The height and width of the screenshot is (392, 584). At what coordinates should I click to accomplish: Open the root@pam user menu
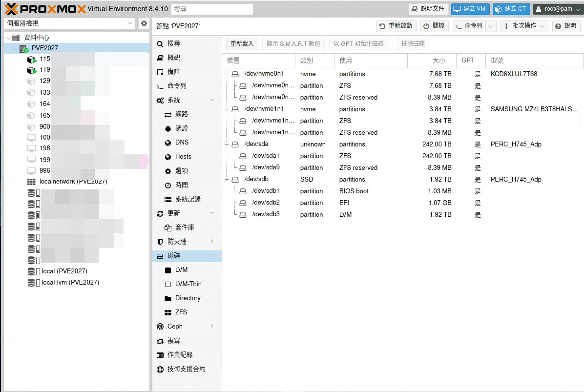pyautogui.click(x=558, y=9)
